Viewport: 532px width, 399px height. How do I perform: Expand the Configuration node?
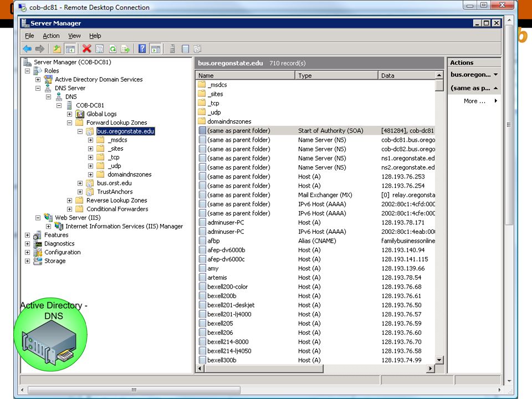click(x=28, y=253)
